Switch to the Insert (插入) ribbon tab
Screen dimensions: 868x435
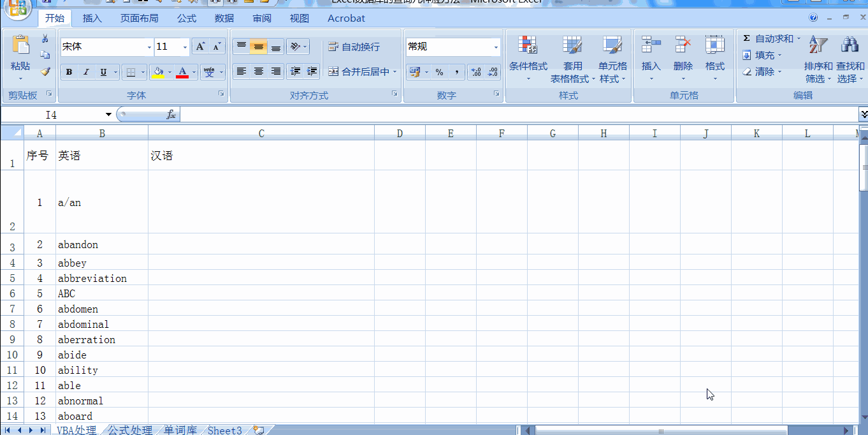click(92, 18)
